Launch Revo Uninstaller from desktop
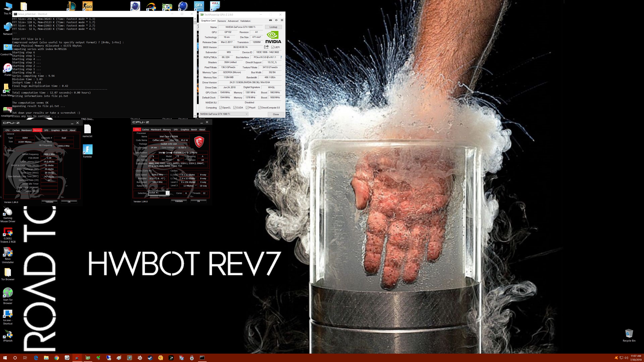This screenshot has width=644, height=362. [8, 255]
